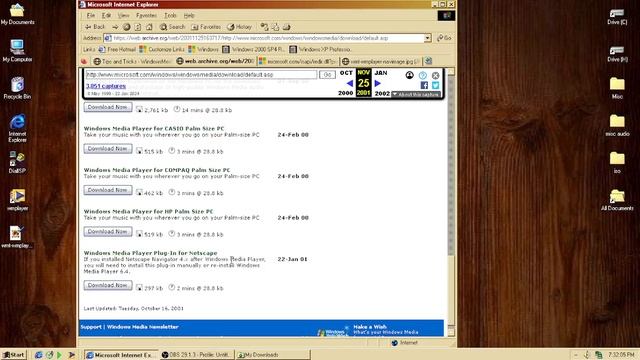Share capture via Twitter icon

pos(436,85)
